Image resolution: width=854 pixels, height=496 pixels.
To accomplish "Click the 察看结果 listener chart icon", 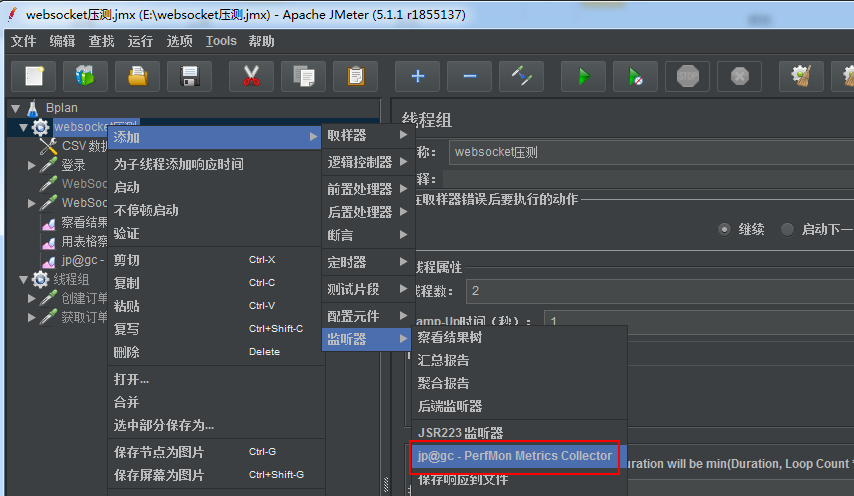I will tap(48, 223).
